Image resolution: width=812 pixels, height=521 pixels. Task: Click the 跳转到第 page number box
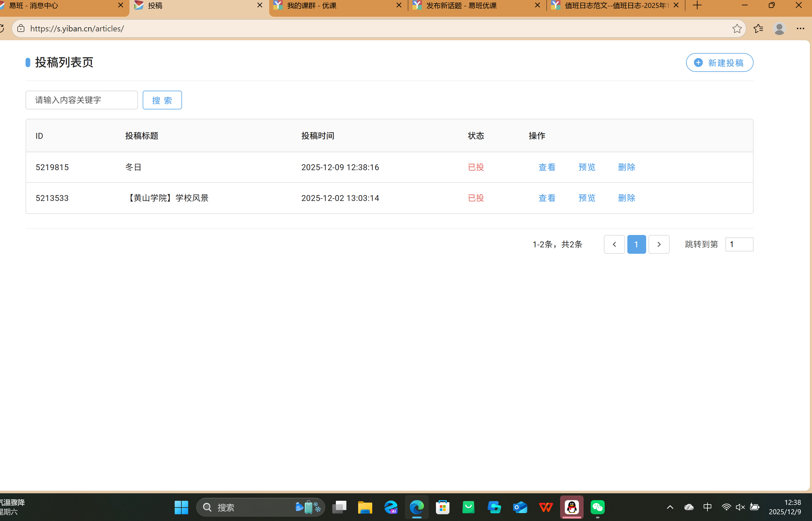point(739,244)
